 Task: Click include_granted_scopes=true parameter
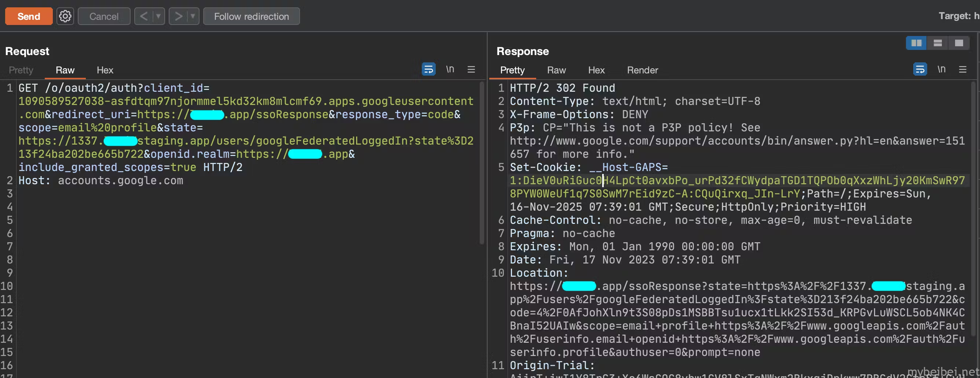107,167
